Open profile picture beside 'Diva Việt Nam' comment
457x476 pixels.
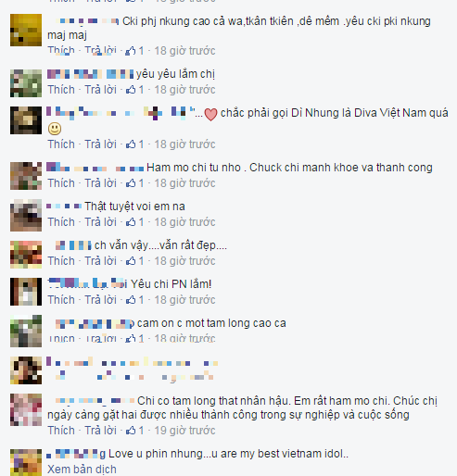(x=26, y=120)
